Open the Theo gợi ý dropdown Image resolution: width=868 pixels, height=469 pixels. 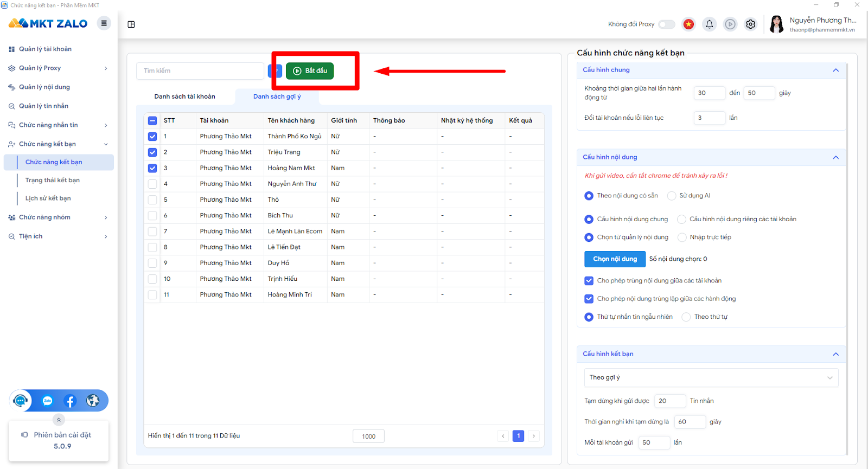[711, 378]
